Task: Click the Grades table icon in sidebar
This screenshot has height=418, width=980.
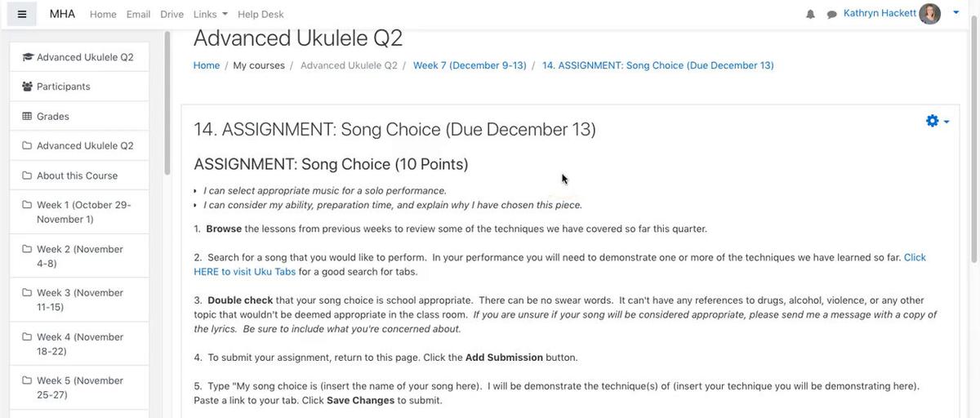Action: [27, 116]
